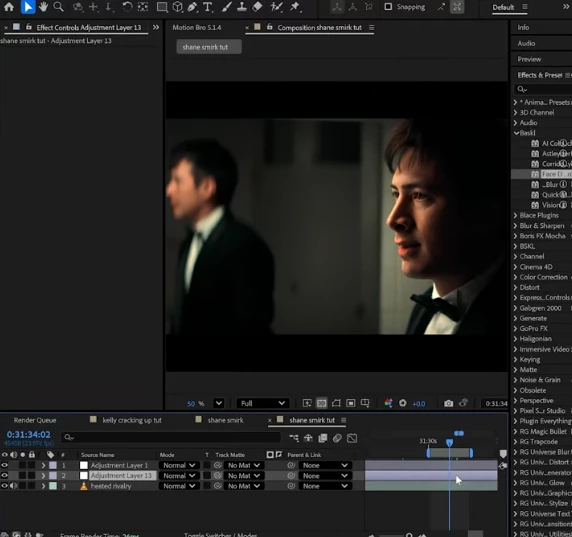Image resolution: width=572 pixels, height=537 pixels.
Task: Click the label color swatch of heated rivalry
Action: click(x=53, y=486)
